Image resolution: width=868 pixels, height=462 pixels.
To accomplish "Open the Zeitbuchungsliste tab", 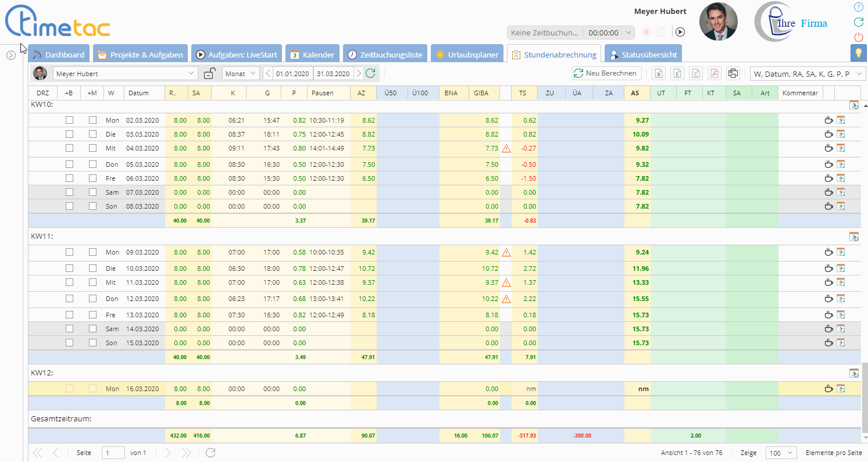I will (x=385, y=55).
